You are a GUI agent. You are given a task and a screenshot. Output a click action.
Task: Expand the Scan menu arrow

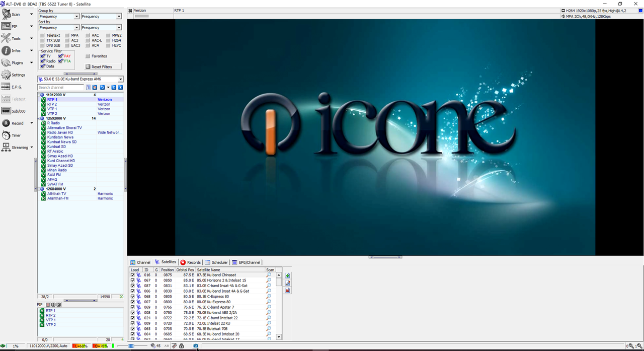coord(31,14)
